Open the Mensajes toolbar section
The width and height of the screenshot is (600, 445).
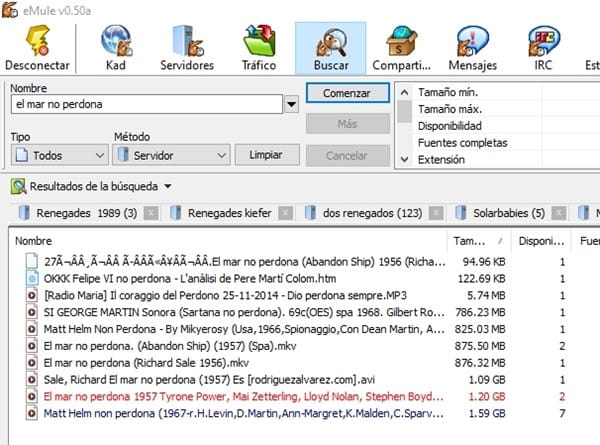pyautogui.click(x=473, y=48)
